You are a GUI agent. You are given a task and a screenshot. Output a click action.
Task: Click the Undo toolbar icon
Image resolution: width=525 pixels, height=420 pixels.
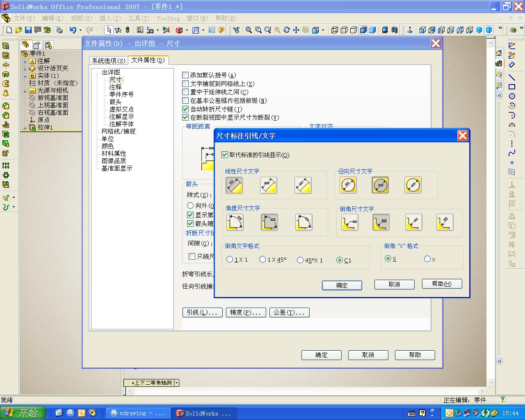73,30
